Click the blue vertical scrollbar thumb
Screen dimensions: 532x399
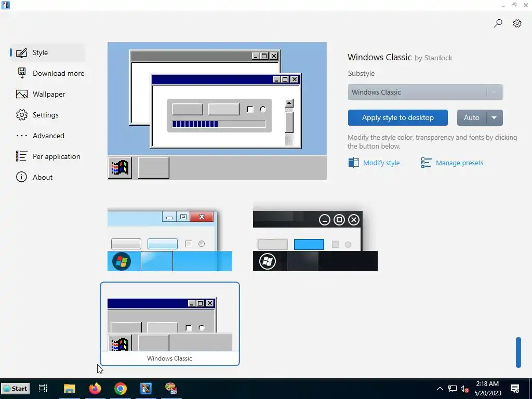coord(518,352)
